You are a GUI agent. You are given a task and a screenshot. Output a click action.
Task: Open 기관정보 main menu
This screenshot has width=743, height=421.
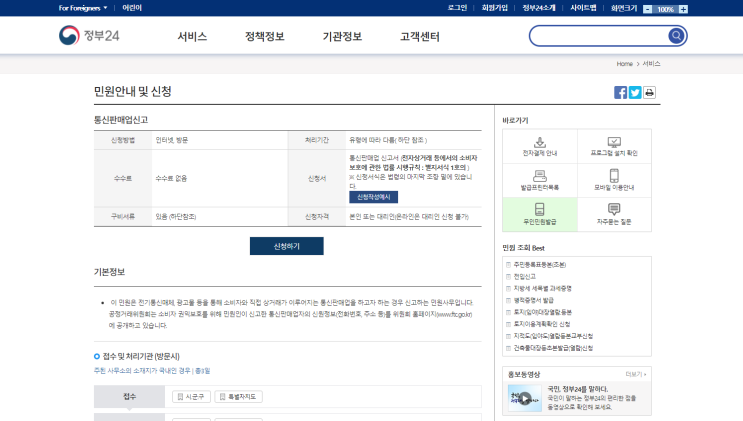(342, 37)
